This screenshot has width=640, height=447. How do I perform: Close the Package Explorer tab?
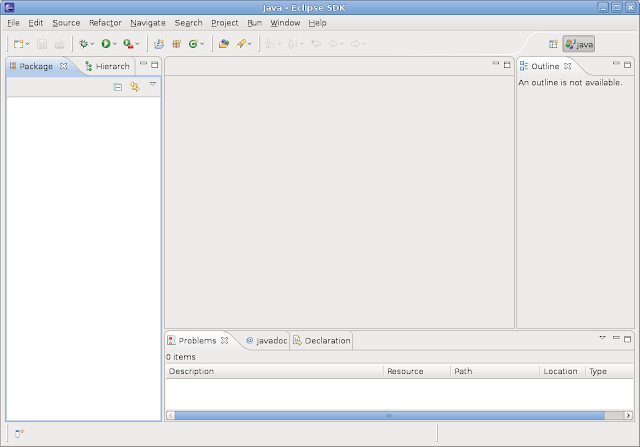point(64,66)
